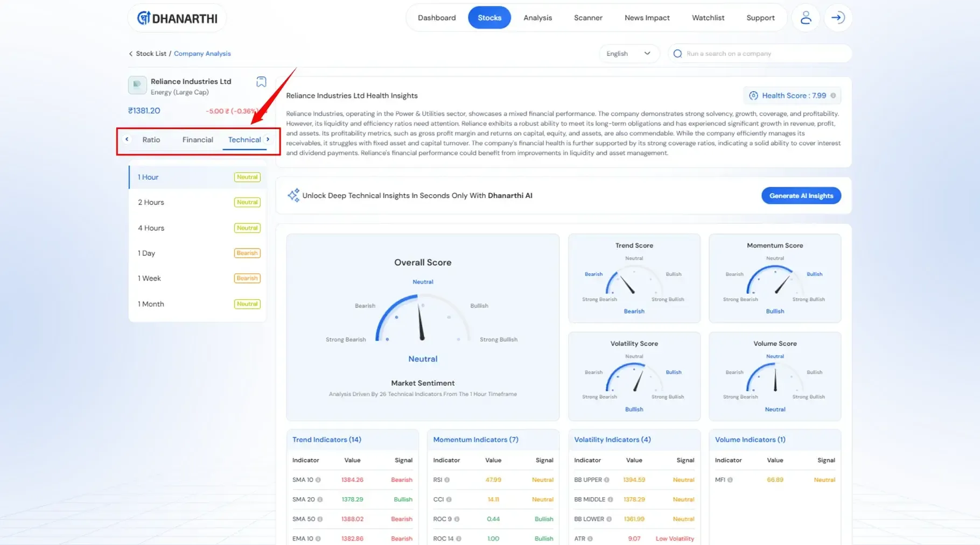Select the 1 Hour timeframe
This screenshot has width=980, height=545.
coord(197,177)
